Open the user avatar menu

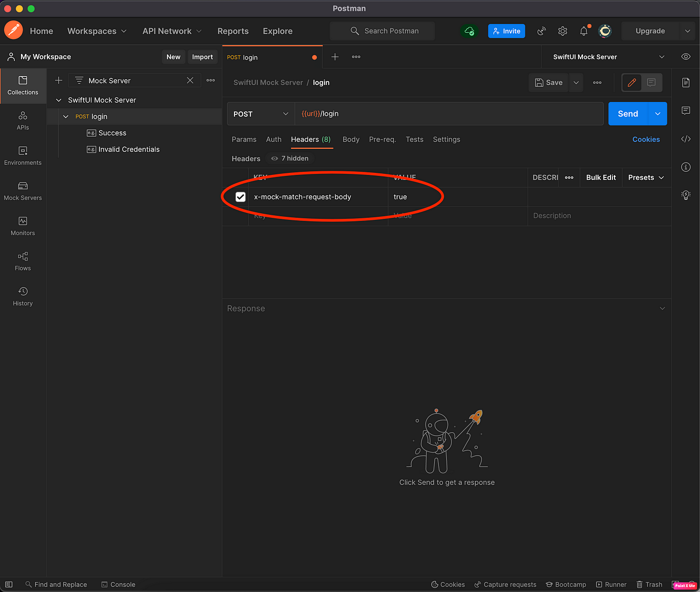click(x=605, y=31)
